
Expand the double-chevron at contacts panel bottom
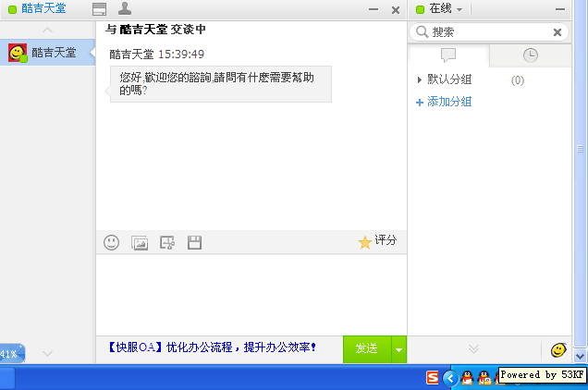click(473, 349)
